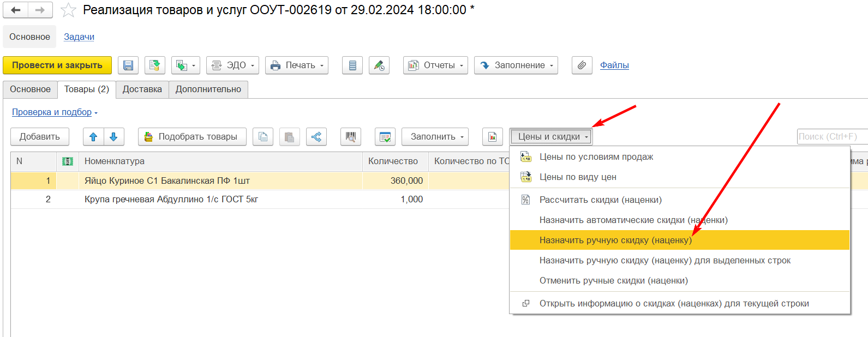Copy selected rows using copy icon

tap(263, 137)
